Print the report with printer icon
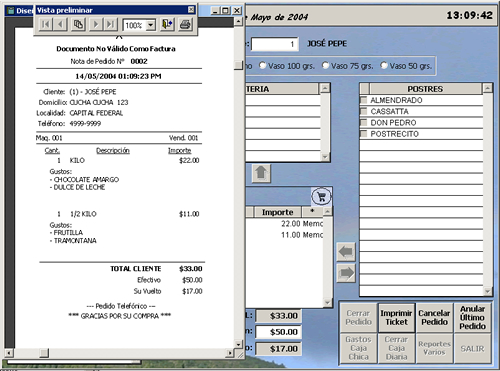500x371 pixels. point(185,24)
